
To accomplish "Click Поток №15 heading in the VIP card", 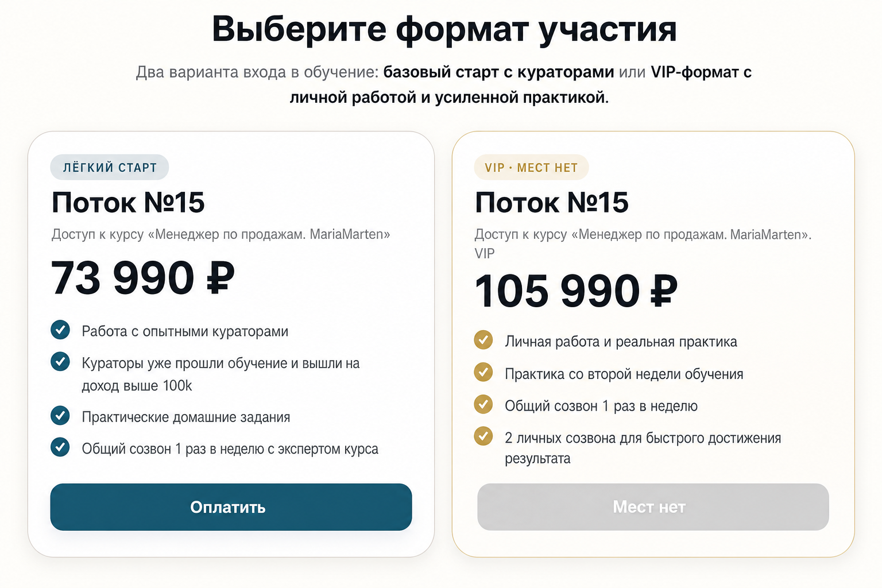I will point(552,202).
